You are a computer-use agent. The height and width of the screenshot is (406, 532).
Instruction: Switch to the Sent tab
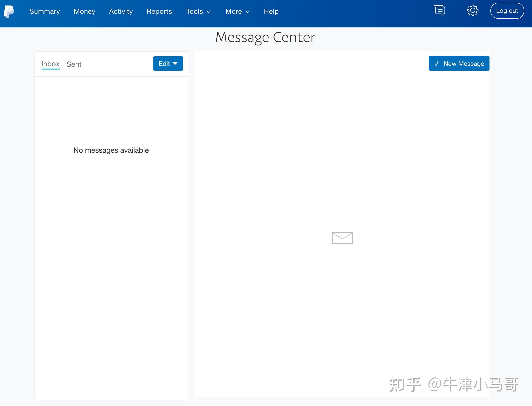click(74, 64)
